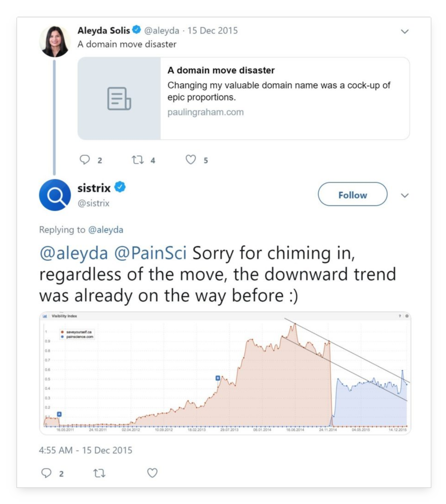Like Aleyda's tweet with the heart icon
This screenshot has height=504, width=446.
[191, 160]
